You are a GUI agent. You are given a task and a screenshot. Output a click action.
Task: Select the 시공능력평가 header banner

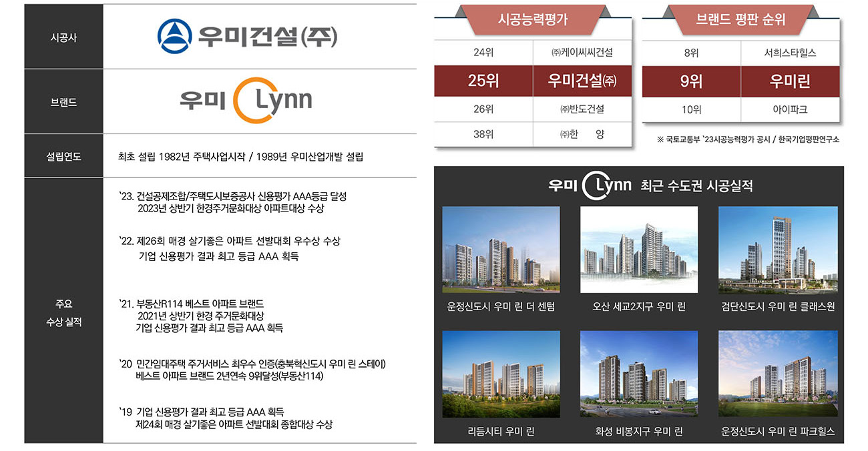point(533,20)
